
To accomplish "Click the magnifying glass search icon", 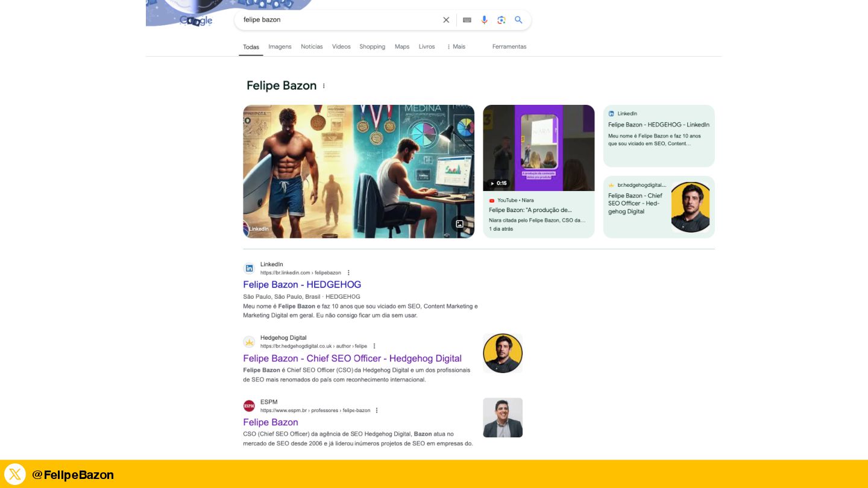I will click(x=518, y=20).
